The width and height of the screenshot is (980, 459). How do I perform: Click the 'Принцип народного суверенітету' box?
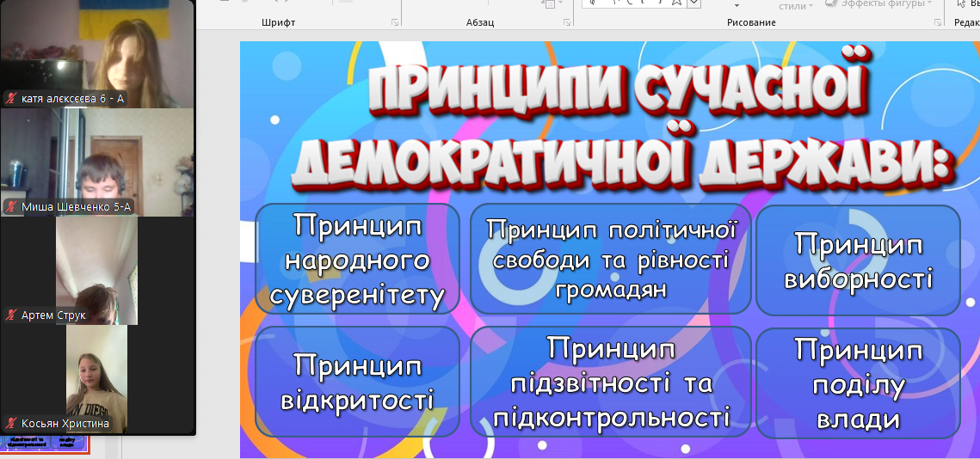click(x=357, y=258)
